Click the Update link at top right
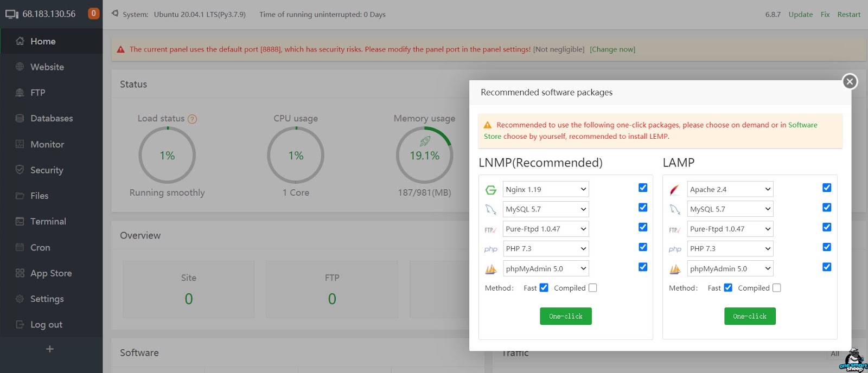This screenshot has height=373, width=868. [x=801, y=14]
